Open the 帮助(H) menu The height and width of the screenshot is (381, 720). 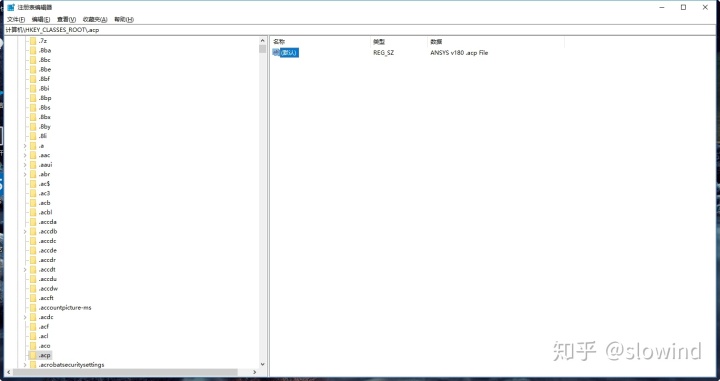(124, 19)
